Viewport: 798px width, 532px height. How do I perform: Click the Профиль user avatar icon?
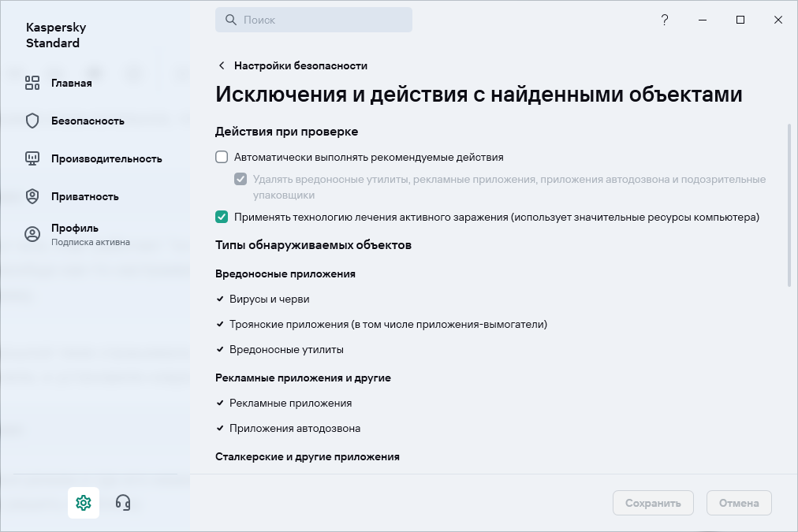(x=32, y=234)
